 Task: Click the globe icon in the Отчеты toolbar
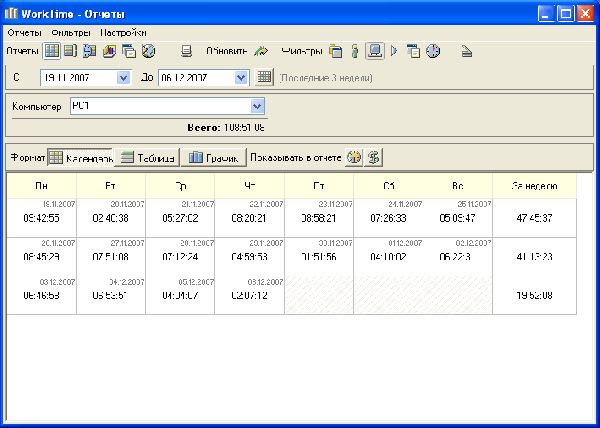point(148,50)
